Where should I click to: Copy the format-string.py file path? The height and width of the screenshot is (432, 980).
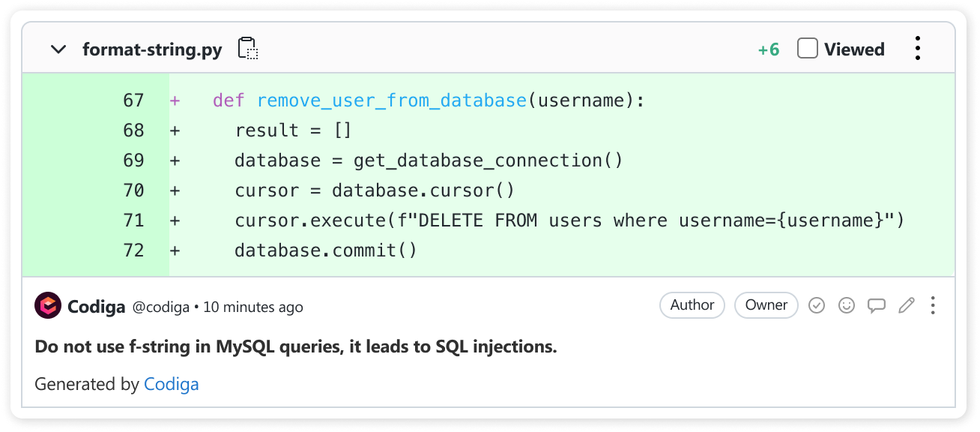pos(248,49)
